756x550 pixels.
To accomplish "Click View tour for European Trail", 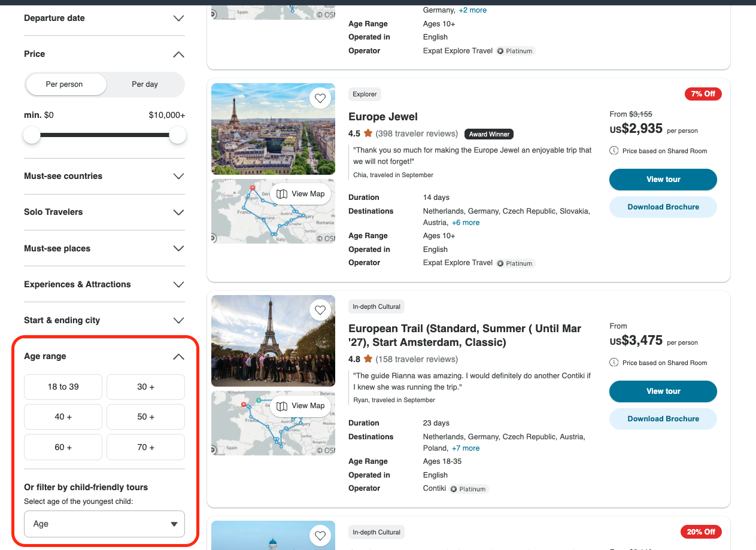I will [663, 391].
